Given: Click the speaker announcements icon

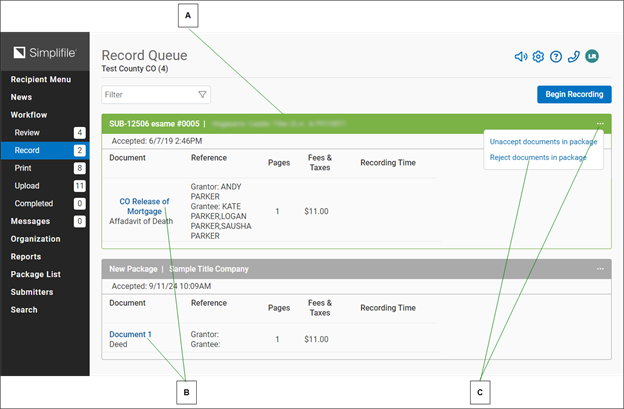Looking at the screenshot, I should (x=520, y=56).
